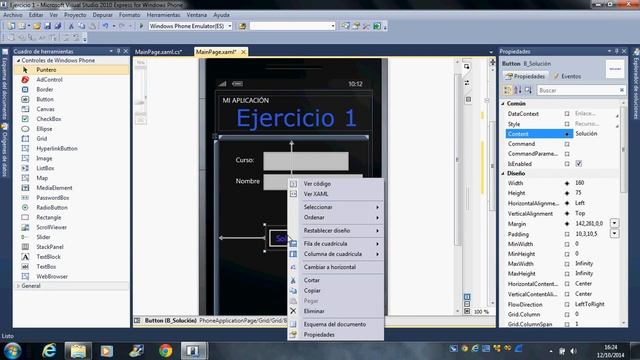The width and height of the screenshot is (640, 360).
Task: Open the Windows Start orb
Action: point(12,351)
